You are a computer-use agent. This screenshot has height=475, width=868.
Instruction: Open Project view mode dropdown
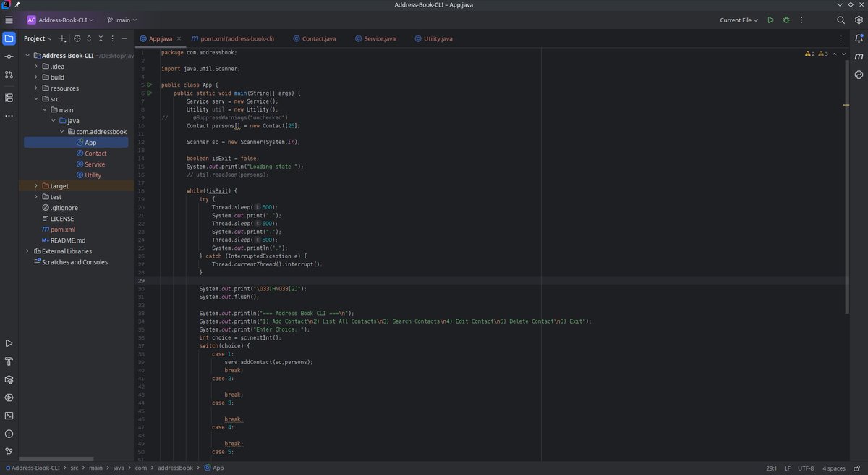click(x=38, y=38)
